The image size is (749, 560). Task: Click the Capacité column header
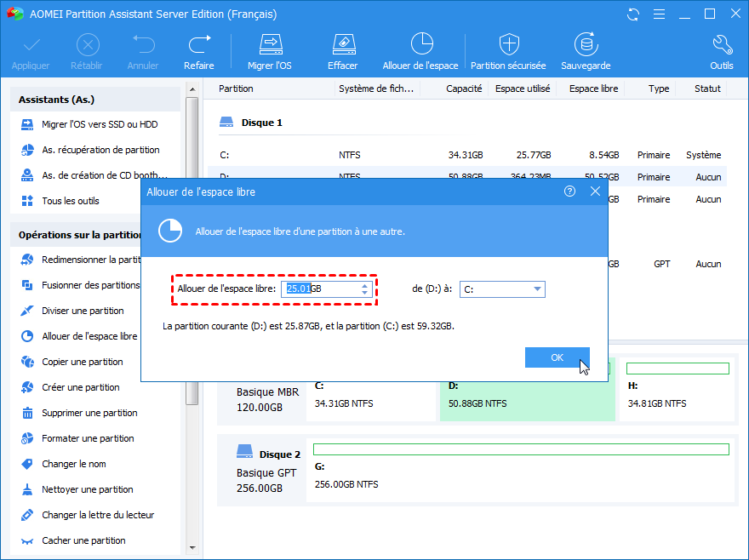pos(464,89)
